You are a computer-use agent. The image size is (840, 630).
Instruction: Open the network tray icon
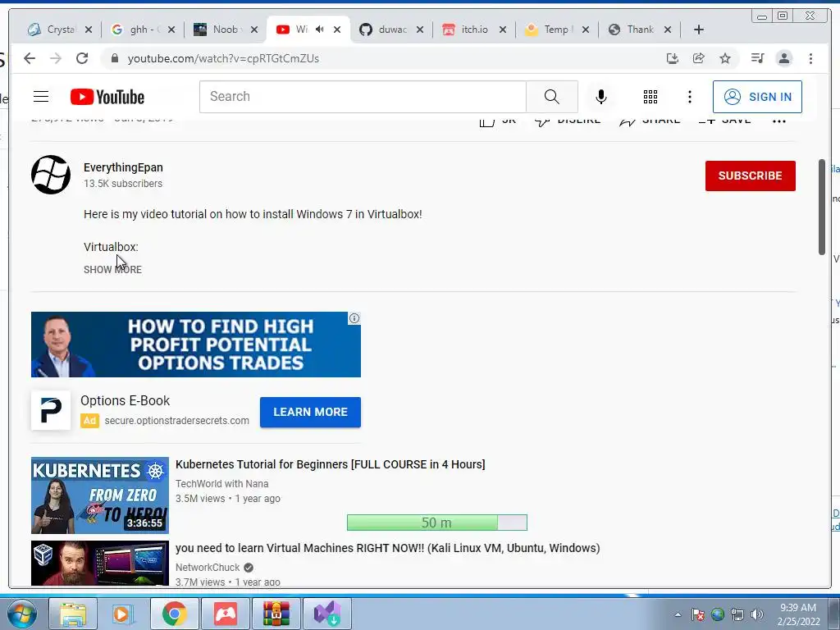[x=737, y=614]
